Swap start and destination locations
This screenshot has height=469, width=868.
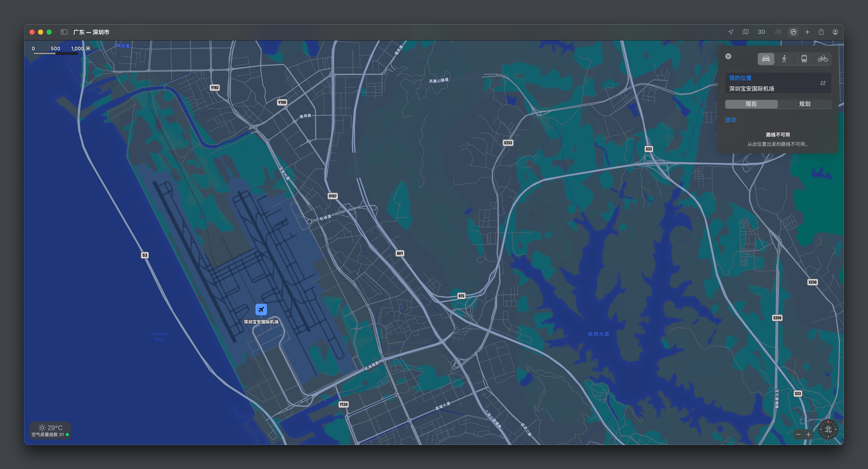(x=823, y=83)
